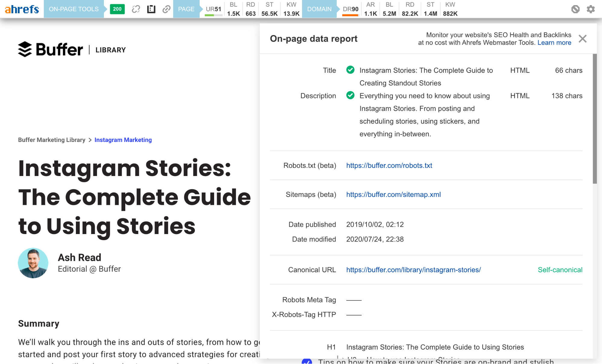Viewport: 602px width, 364px height.
Task: Click page keywords KW 13.9K metric
Action: point(291,9)
